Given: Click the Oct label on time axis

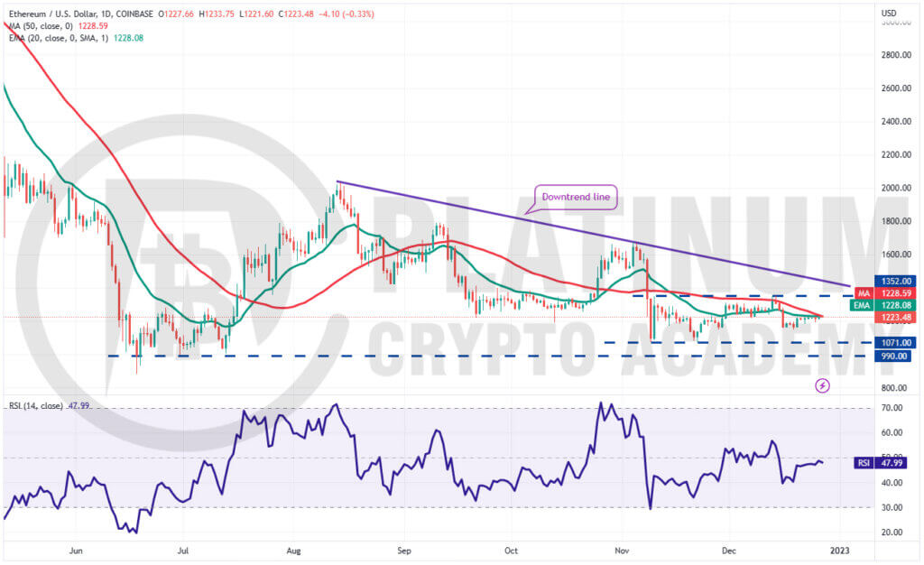Looking at the screenshot, I should (x=511, y=551).
